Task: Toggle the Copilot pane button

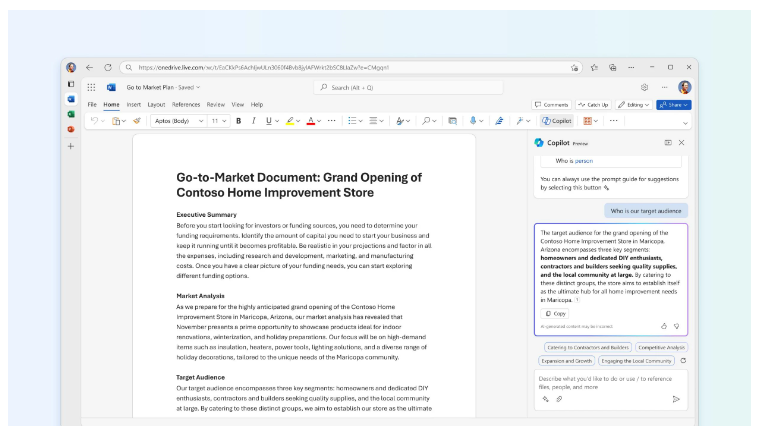Action: pyautogui.click(x=557, y=121)
